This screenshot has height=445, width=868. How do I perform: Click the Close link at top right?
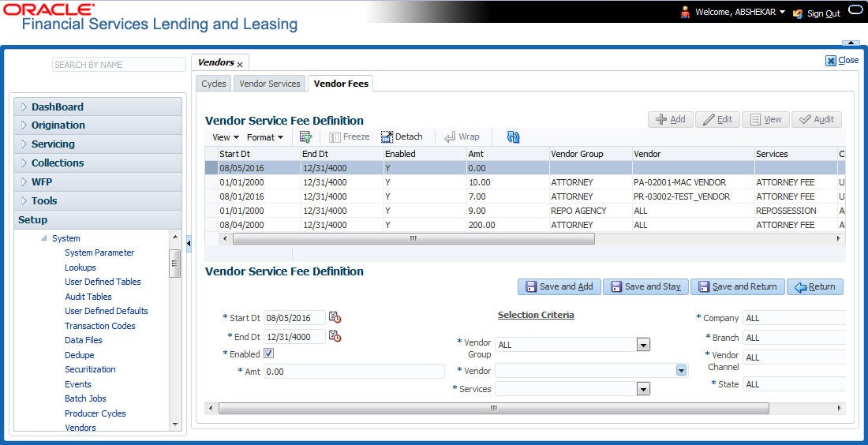[x=842, y=60]
